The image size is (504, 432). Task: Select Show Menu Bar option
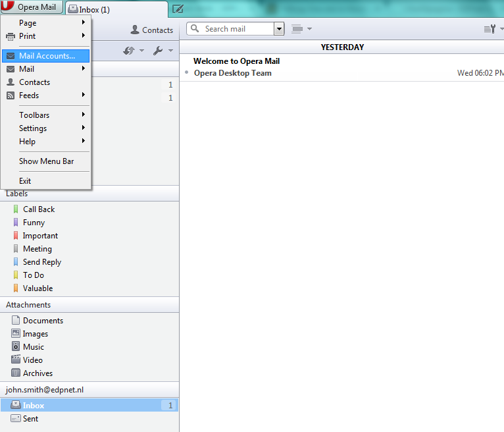(46, 161)
